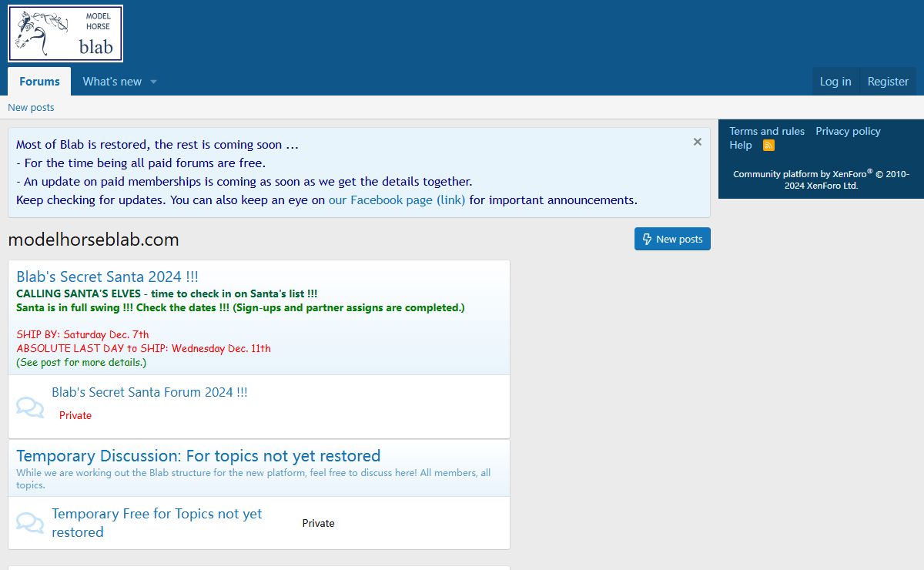
Task: Click the black Private label beside Temporary Free
Action: coord(318,523)
